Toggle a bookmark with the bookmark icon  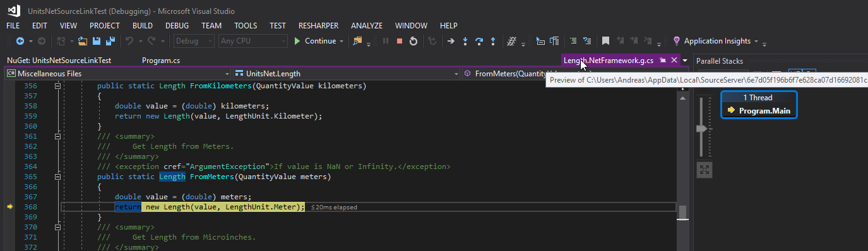click(605, 41)
